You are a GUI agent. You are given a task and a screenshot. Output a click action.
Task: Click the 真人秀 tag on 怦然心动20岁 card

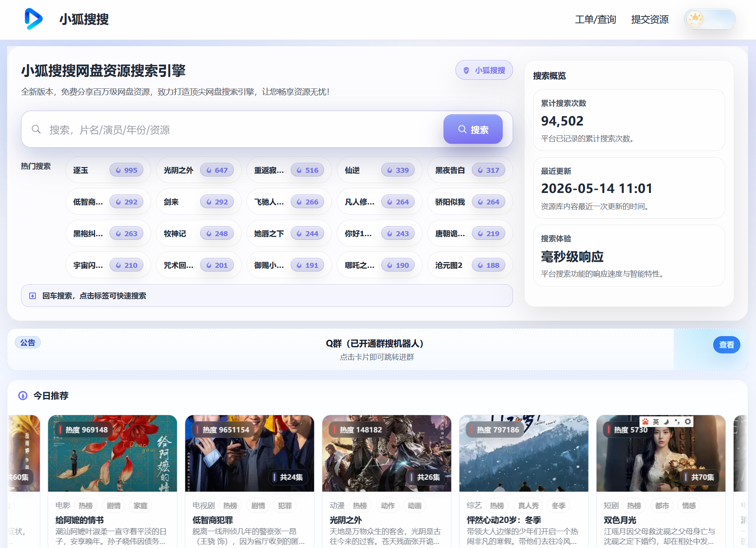point(528,506)
